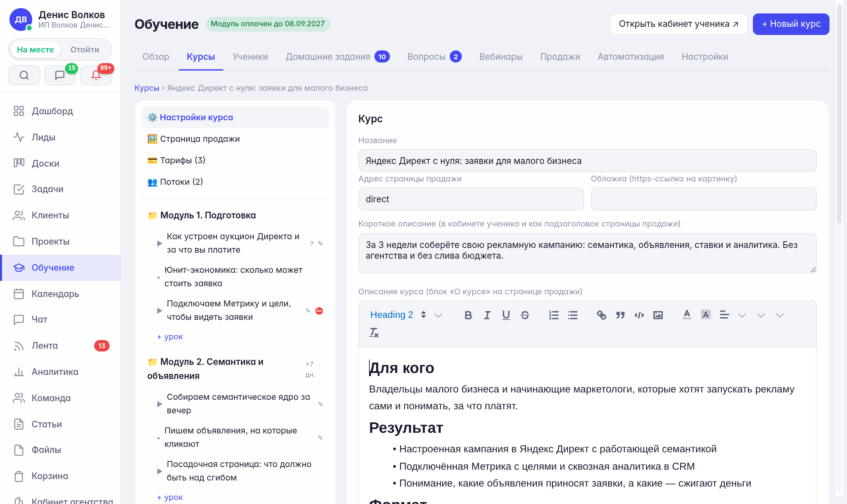The height and width of the screenshot is (504, 847).
Task: Toggle underline formatting in editor
Action: [506, 315]
